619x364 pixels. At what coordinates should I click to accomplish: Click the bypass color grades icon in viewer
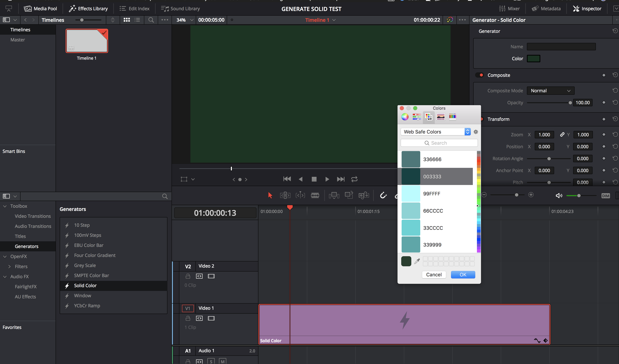450,20
